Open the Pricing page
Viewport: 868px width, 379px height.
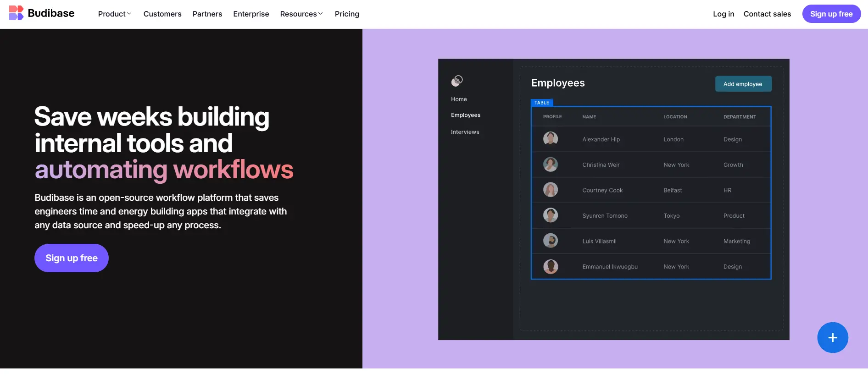[347, 14]
